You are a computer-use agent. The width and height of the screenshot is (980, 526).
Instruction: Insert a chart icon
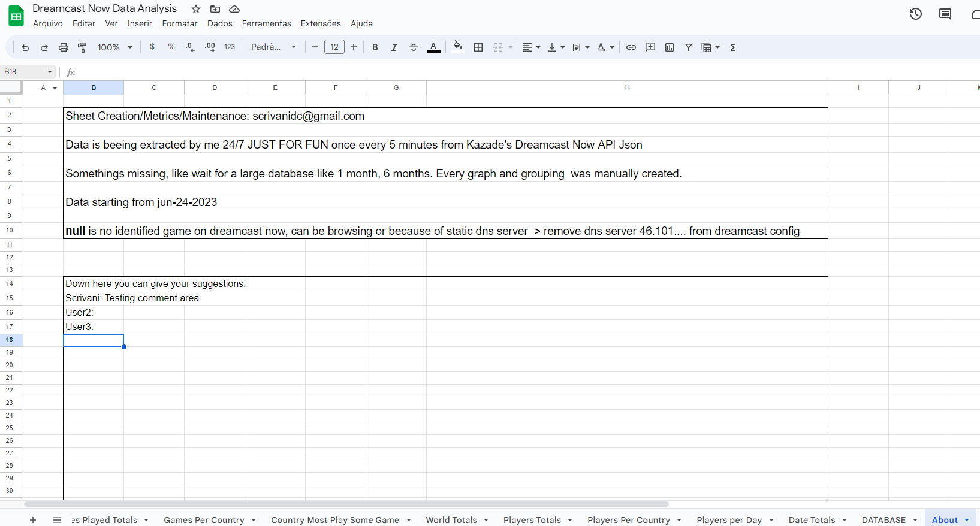click(670, 47)
